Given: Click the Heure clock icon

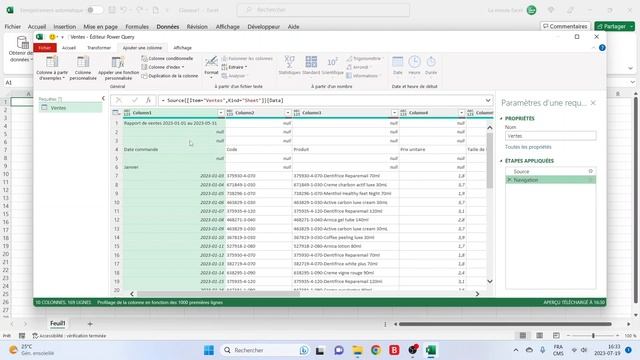Looking at the screenshot, I should [414, 62].
